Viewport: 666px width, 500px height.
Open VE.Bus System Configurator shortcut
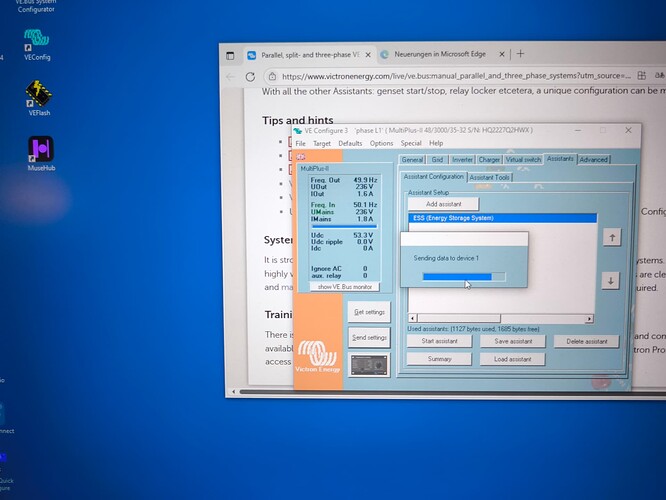[36, 6]
